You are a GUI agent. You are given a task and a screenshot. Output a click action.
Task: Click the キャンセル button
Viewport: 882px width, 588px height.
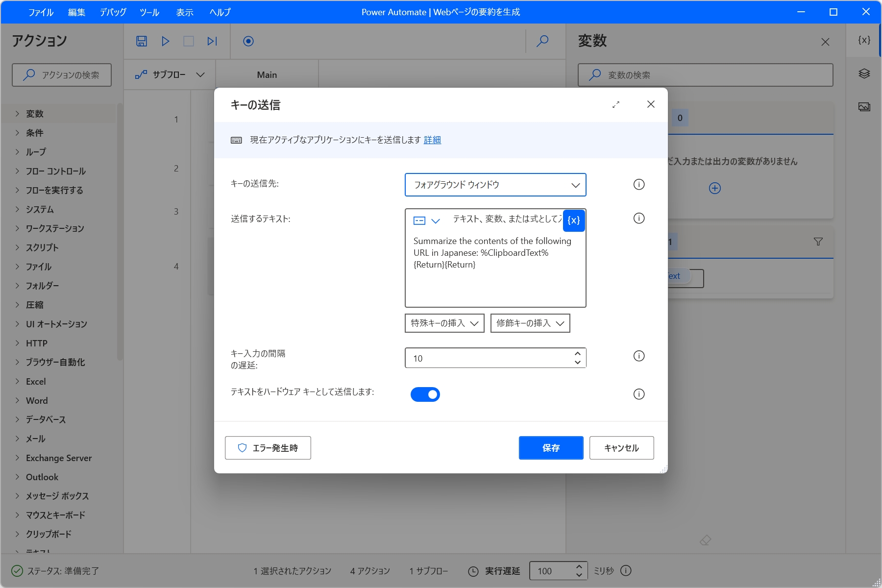pyautogui.click(x=622, y=448)
